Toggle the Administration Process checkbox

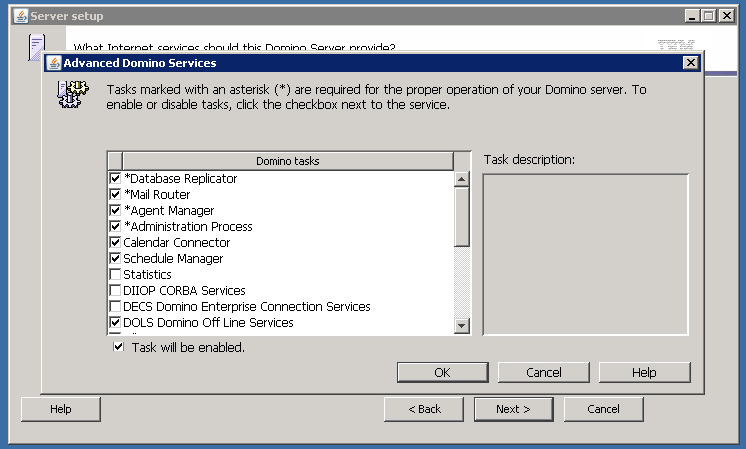115,226
